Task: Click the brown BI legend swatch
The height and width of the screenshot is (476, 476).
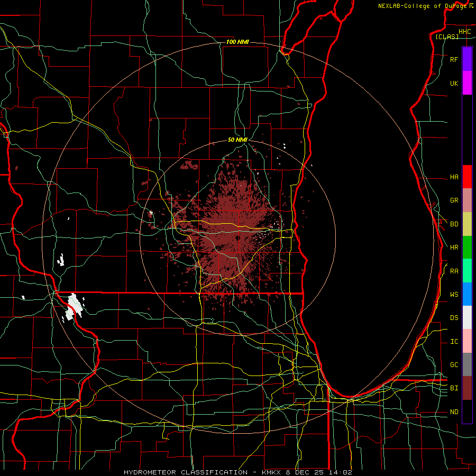Action: 467,388
